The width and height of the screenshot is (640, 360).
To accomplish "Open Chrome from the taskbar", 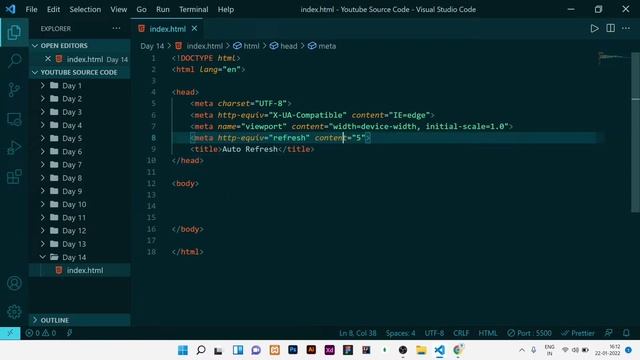I will click(458, 350).
